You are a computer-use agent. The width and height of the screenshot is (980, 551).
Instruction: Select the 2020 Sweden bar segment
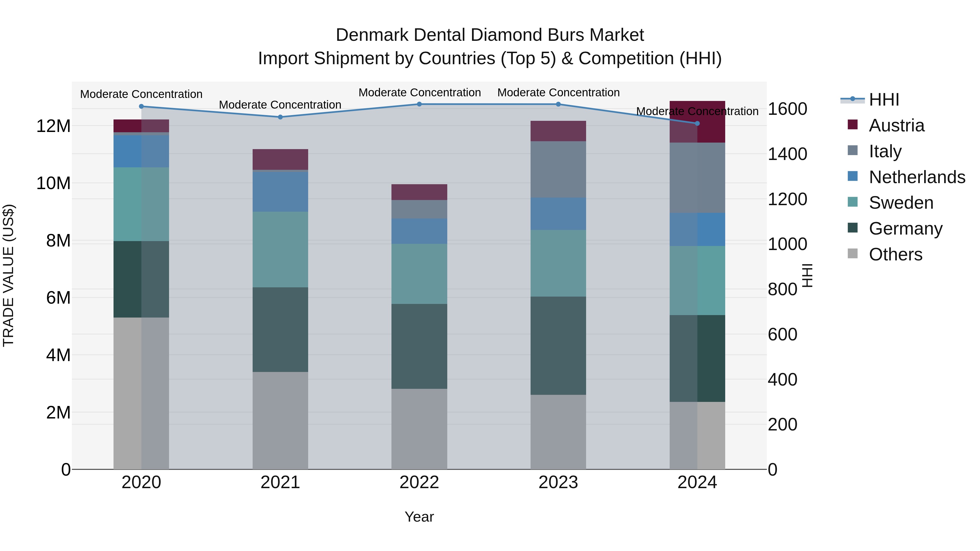coord(141,204)
